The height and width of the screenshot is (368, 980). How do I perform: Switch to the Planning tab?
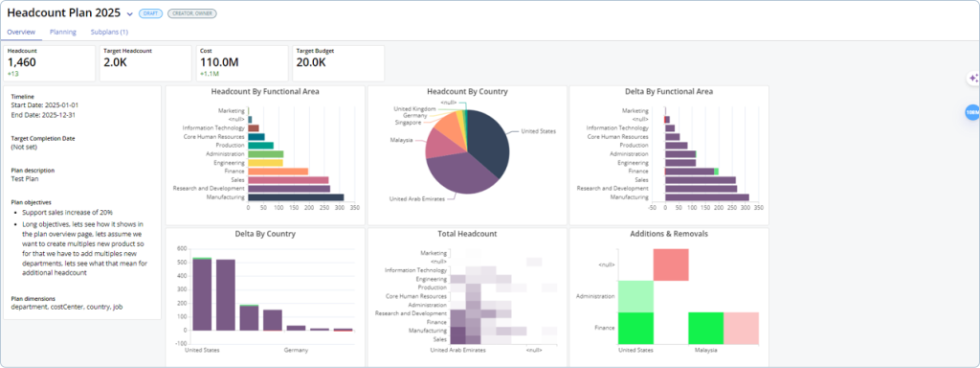pyautogui.click(x=63, y=32)
